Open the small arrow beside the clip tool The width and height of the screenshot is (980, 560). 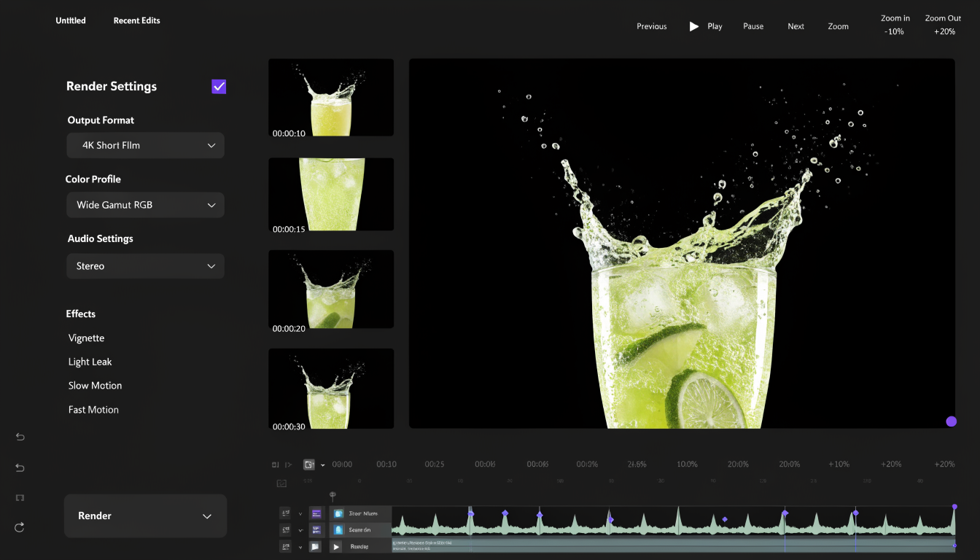click(323, 465)
